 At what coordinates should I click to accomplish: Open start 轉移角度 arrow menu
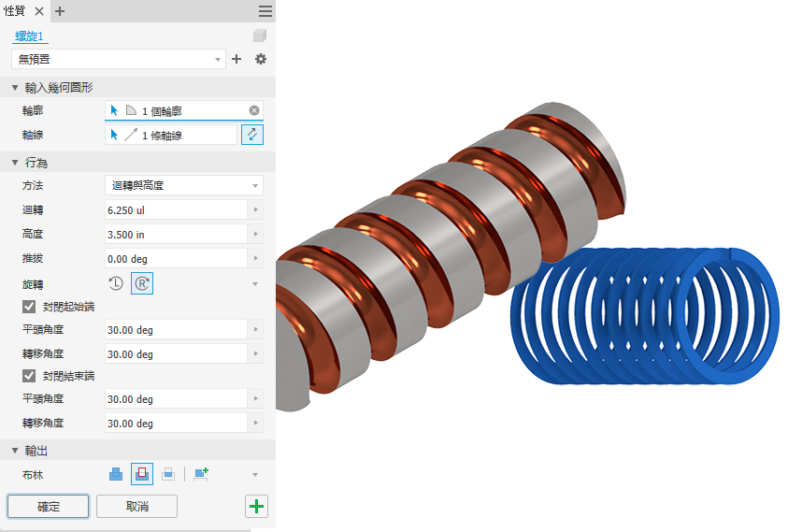point(256,354)
